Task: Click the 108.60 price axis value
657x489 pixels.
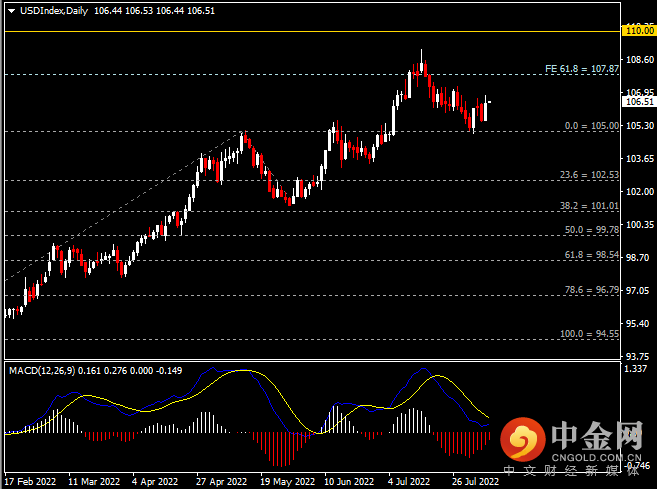Action: (x=640, y=60)
